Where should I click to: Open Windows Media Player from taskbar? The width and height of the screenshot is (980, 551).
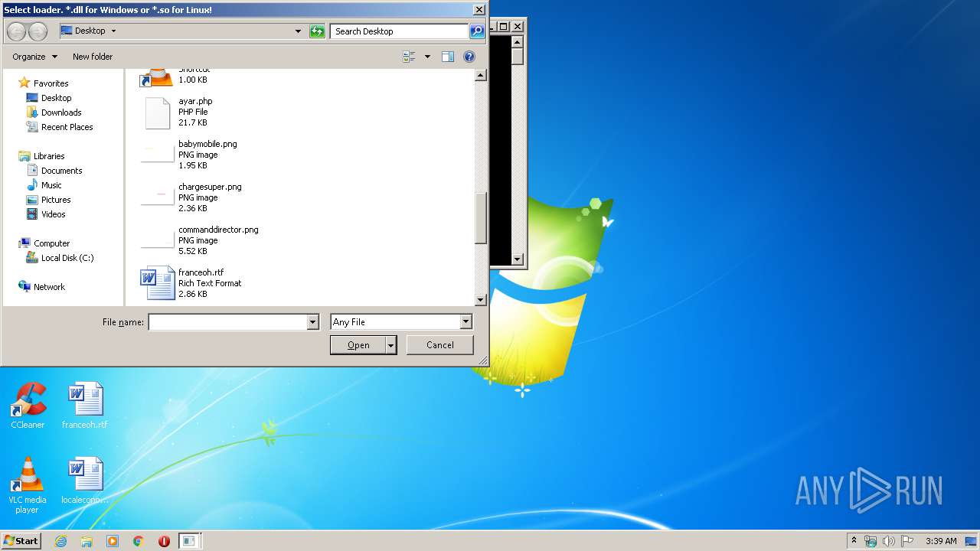coord(113,541)
